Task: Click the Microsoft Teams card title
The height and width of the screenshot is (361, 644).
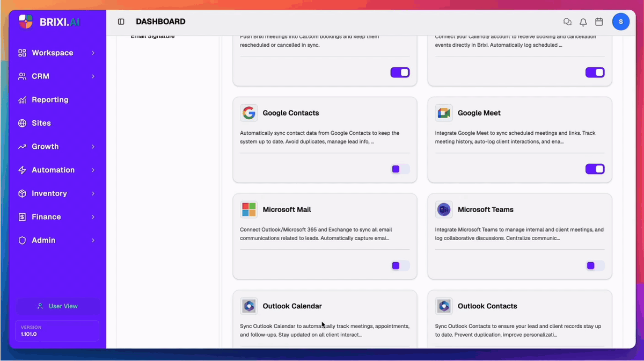Action: coord(486,210)
